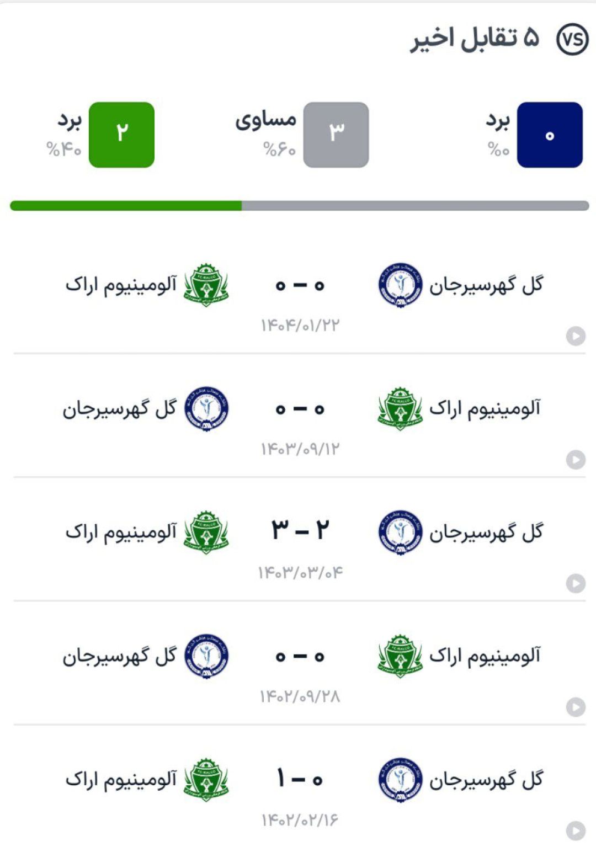Click Aluminium Arak logo in 1403/09/12 match
This screenshot has height=868, width=596.
[400, 409]
